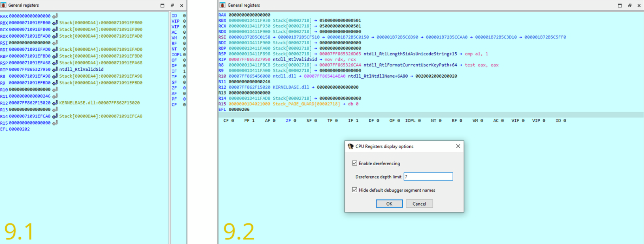Select the RSP value 00000071091EFA68 in left window

[30, 63]
